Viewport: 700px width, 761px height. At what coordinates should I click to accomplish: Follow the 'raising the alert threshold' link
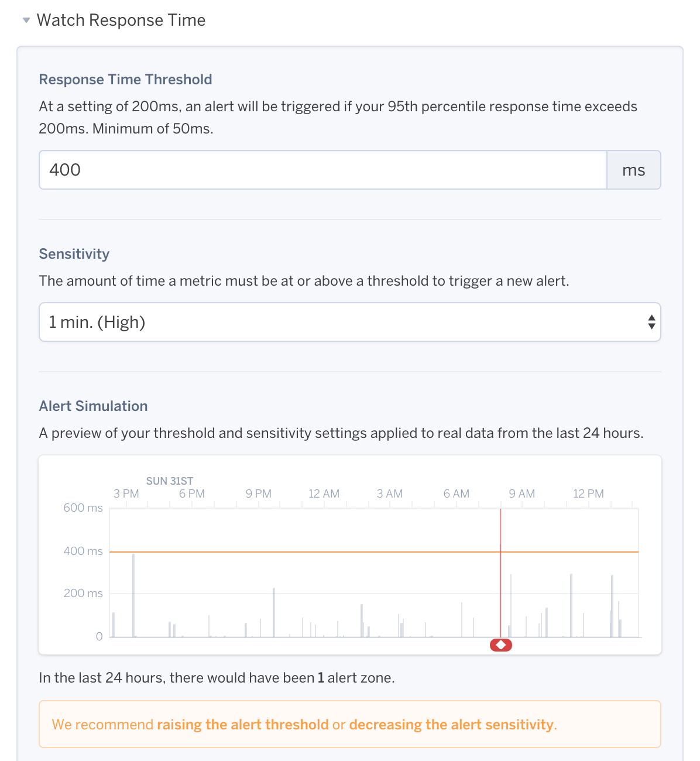point(243,725)
